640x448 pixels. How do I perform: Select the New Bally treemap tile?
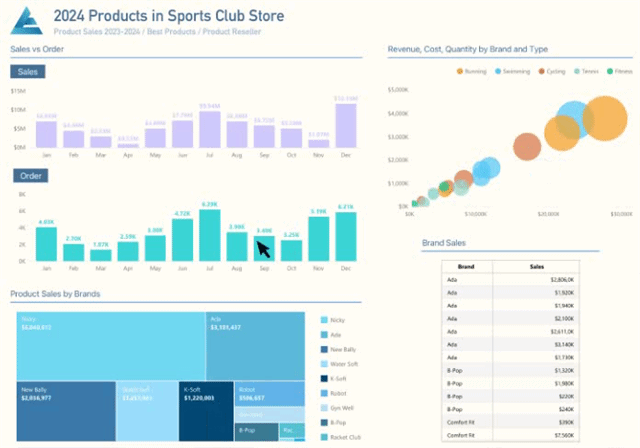click(65, 410)
